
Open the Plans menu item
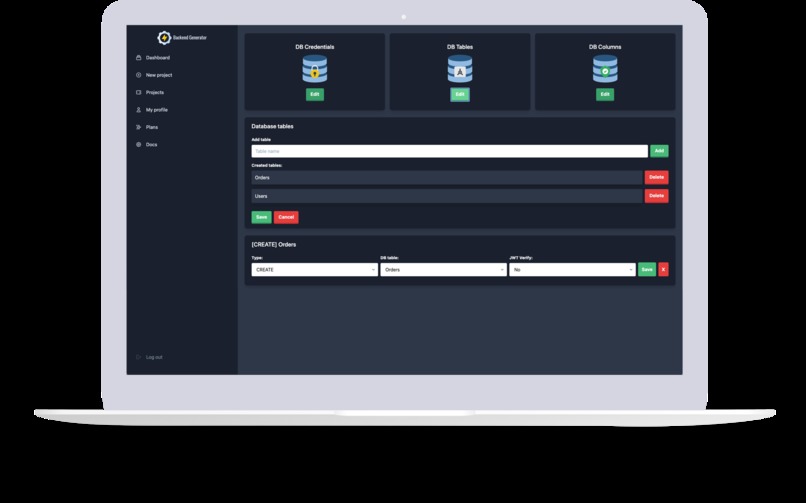152,127
